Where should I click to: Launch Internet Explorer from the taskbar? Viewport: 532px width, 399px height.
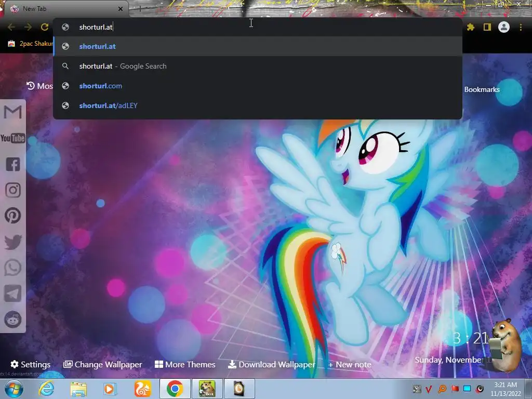coord(46,389)
